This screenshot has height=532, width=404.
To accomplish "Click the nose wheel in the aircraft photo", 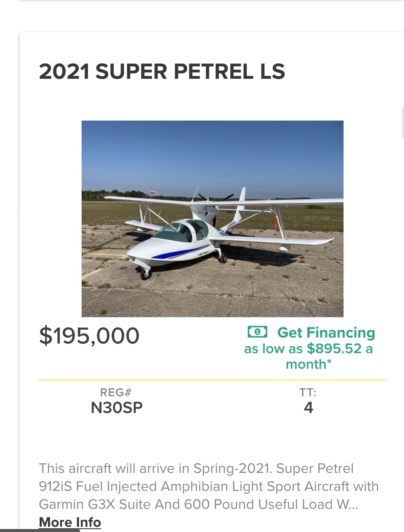I will (145, 274).
